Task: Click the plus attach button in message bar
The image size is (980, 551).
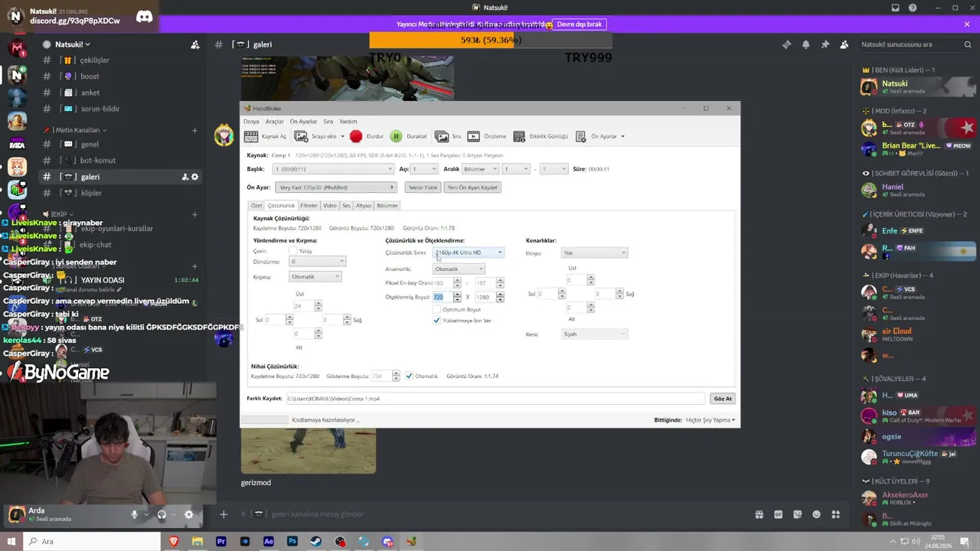Action: pos(224,514)
